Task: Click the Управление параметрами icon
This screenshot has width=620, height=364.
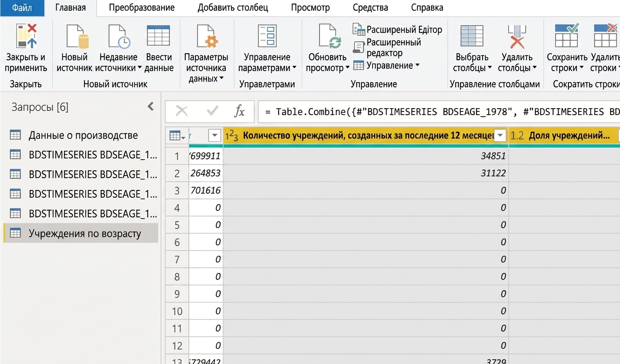Action: 267,36
